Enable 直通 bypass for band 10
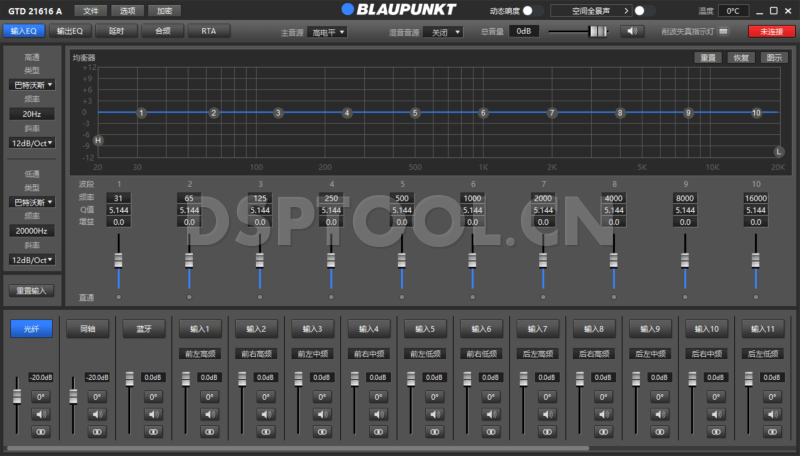The height and width of the screenshot is (456, 800). pyautogui.click(x=756, y=297)
